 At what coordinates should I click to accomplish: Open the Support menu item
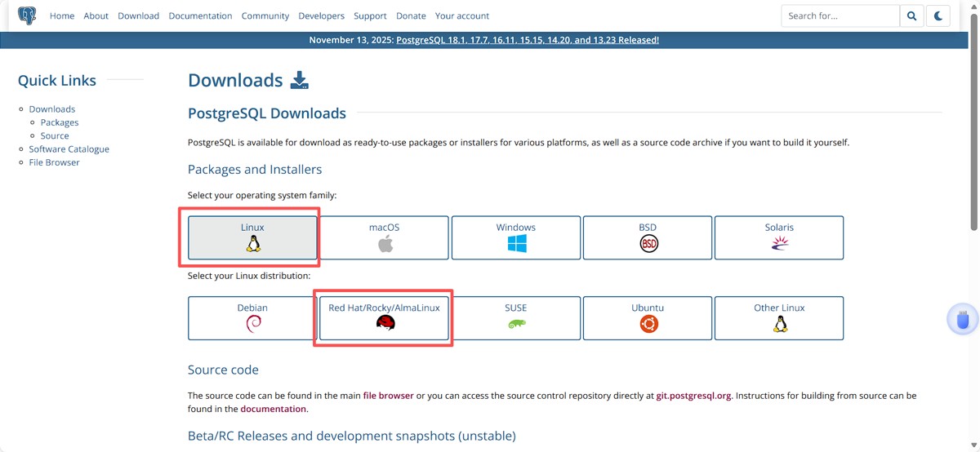pos(370,16)
